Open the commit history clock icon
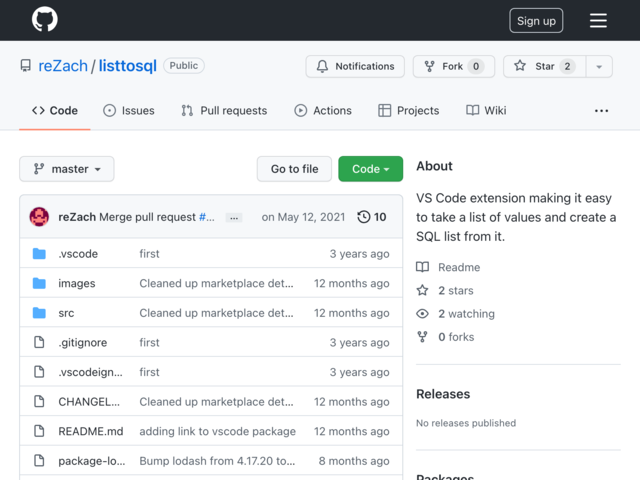This screenshot has width=640, height=480. pos(363,217)
